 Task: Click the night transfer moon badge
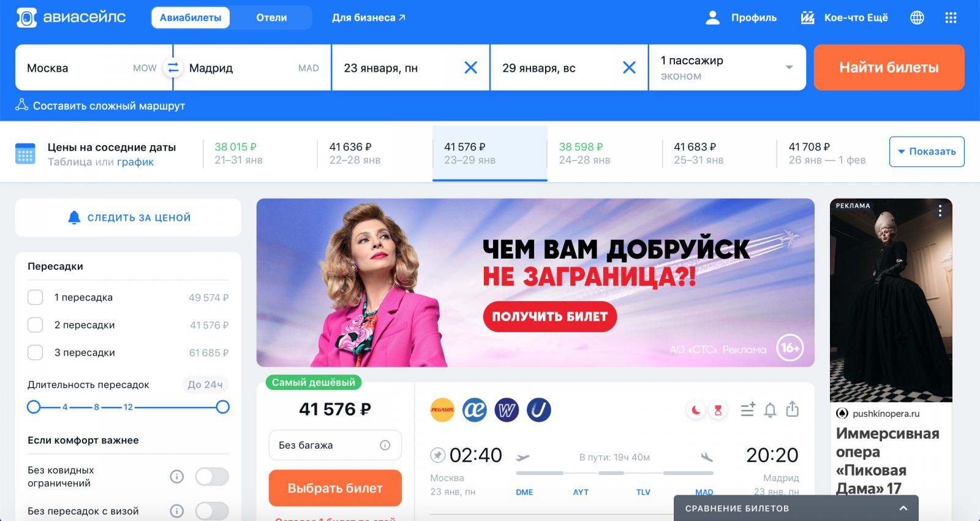coord(696,410)
